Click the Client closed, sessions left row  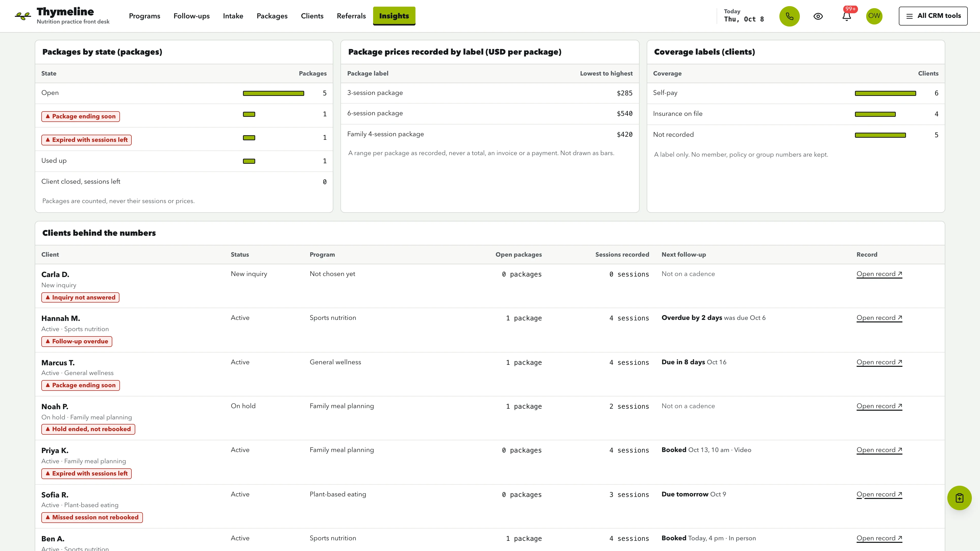pos(184,182)
